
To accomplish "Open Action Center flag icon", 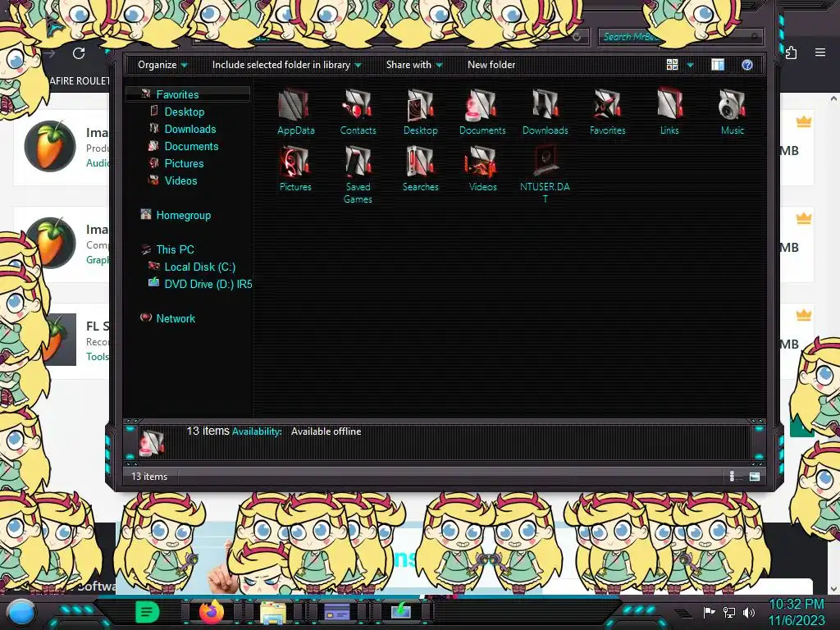I will pos(709,612).
